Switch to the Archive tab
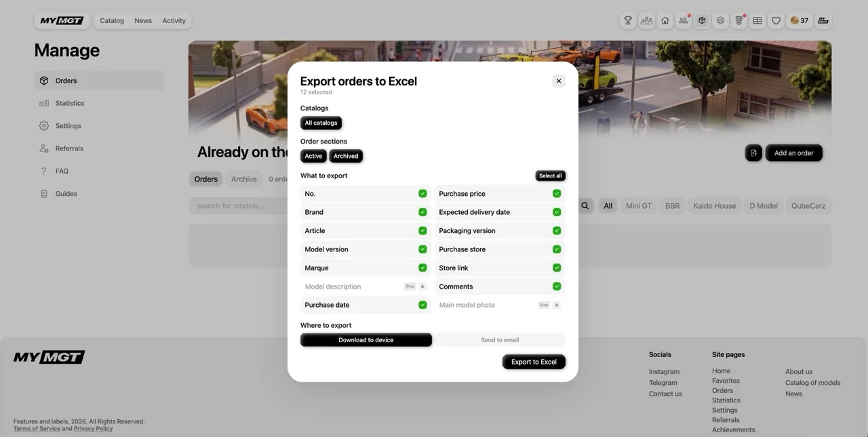Image resolution: width=868 pixels, height=437 pixels. (x=244, y=179)
